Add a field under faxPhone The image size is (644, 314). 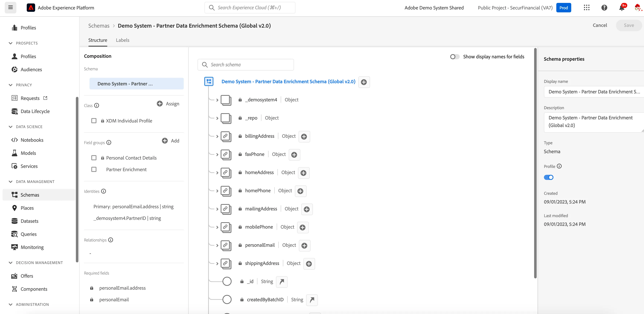tap(294, 155)
